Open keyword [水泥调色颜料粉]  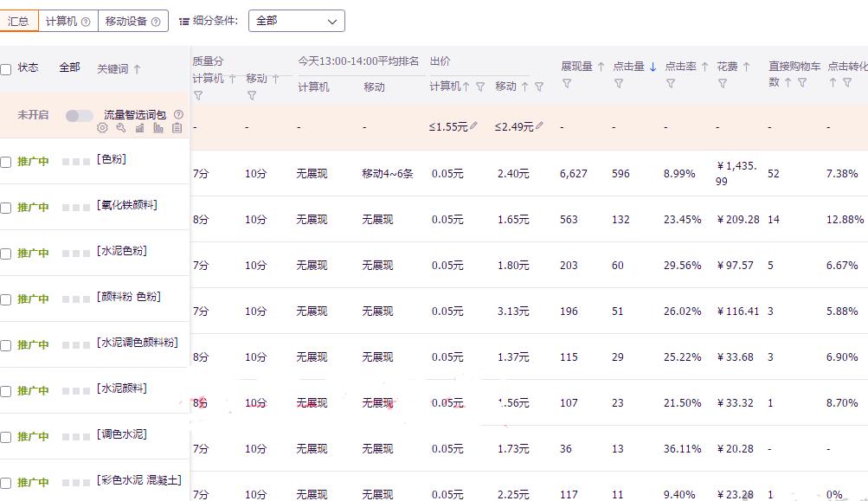point(138,343)
